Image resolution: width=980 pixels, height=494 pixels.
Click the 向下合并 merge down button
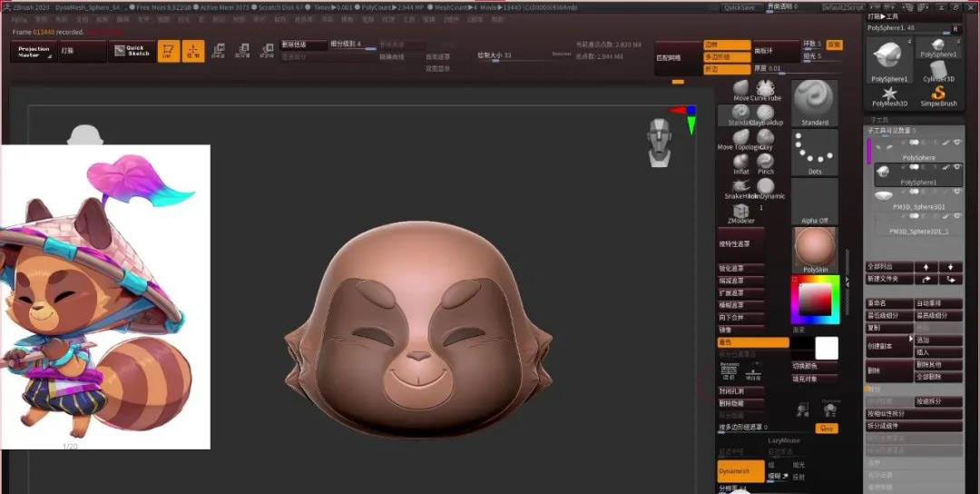coord(740,318)
